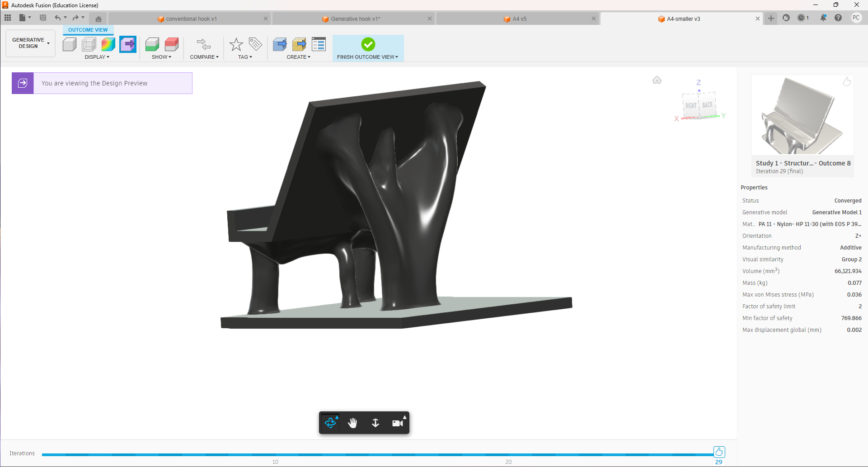
Task: Click the Compare arrows icon
Action: coord(204,44)
